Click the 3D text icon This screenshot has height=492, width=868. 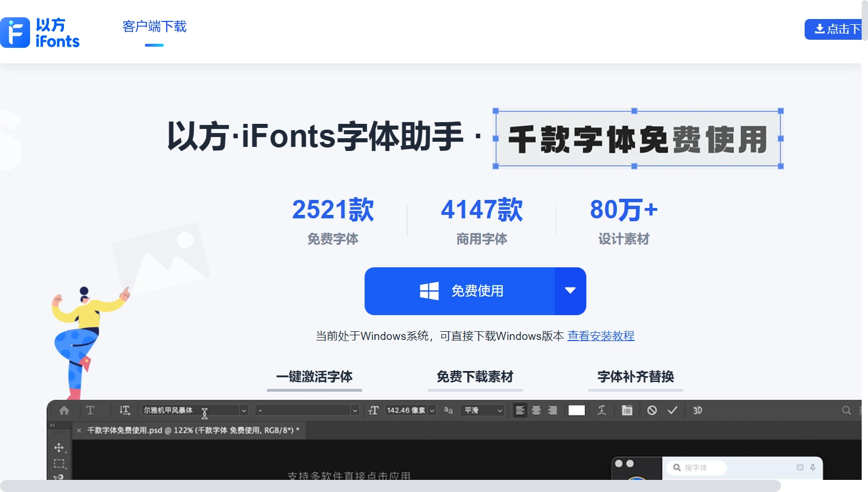click(x=698, y=410)
